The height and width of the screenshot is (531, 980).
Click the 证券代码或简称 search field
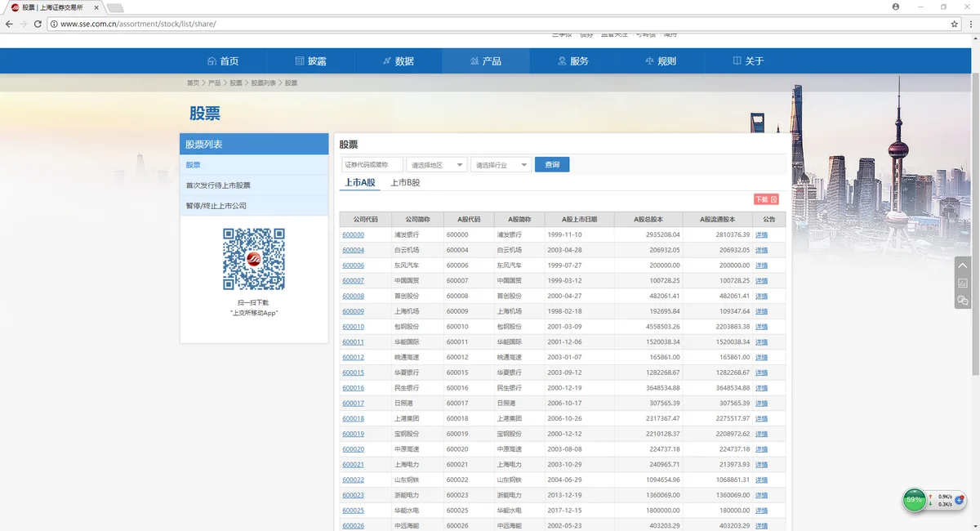tap(372, 165)
